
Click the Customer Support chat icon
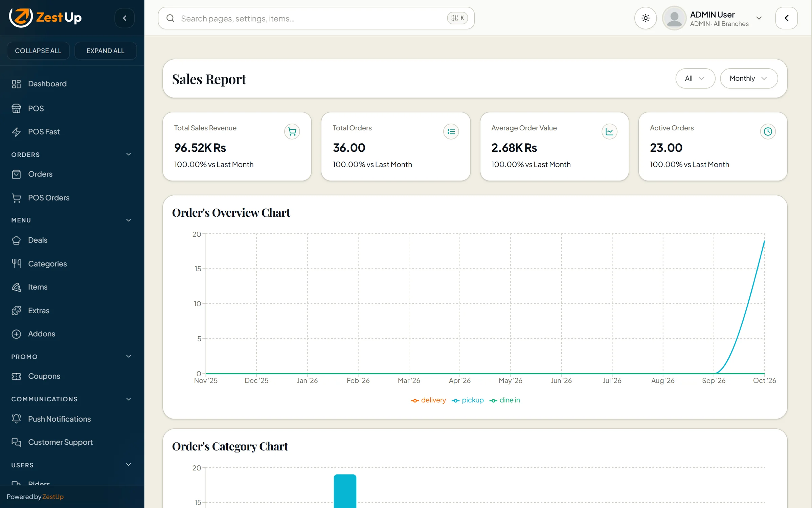click(16, 442)
